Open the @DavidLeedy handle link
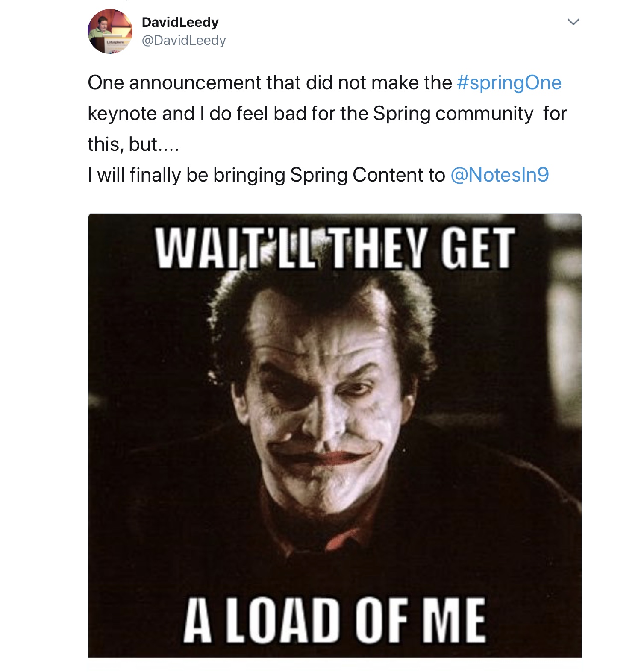Screen dimensions: 644x672 [x=183, y=40]
